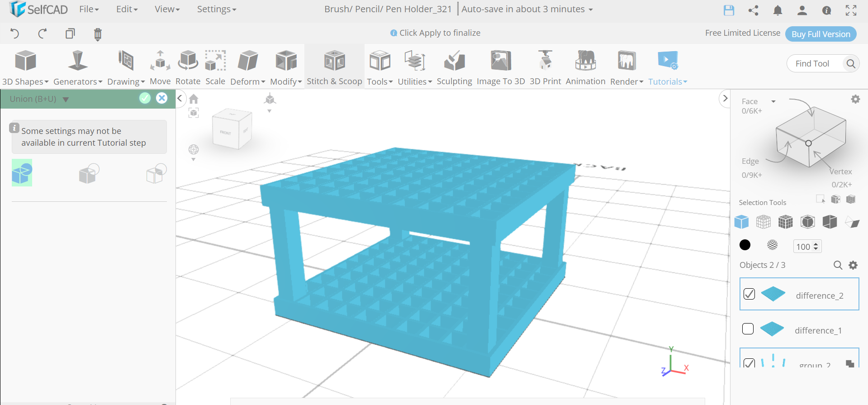Screen dimensions: 868x405
Task: Open the Edit menu
Action: [127, 9]
